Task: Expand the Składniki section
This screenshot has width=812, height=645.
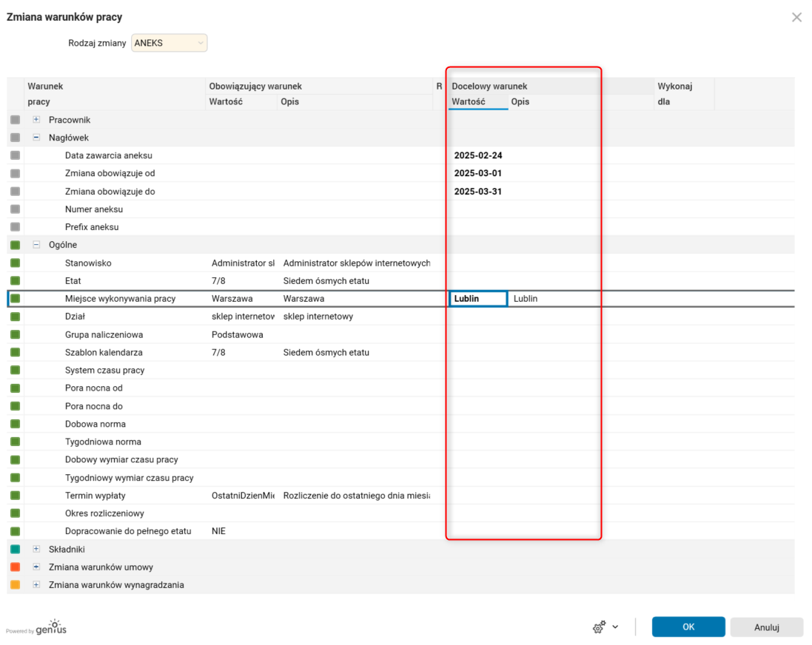Action: pyautogui.click(x=36, y=550)
